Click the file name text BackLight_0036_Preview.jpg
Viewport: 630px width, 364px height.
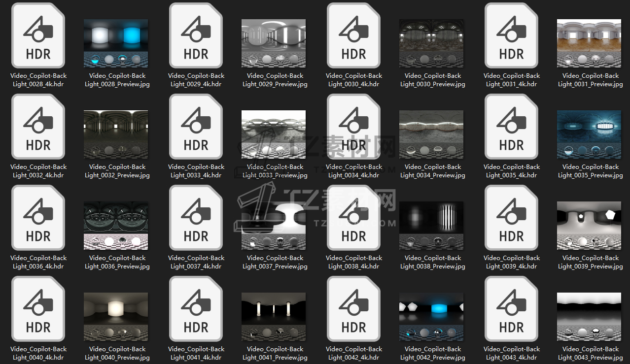click(x=117, y=262)
